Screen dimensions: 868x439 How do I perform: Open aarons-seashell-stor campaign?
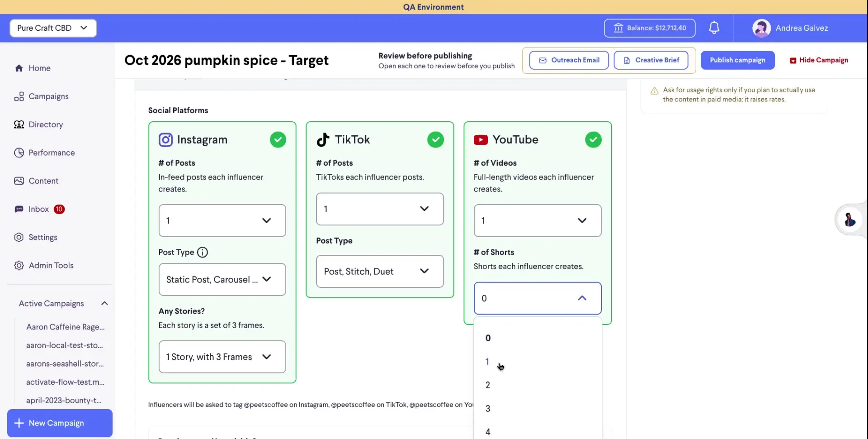tap(65, 363)
